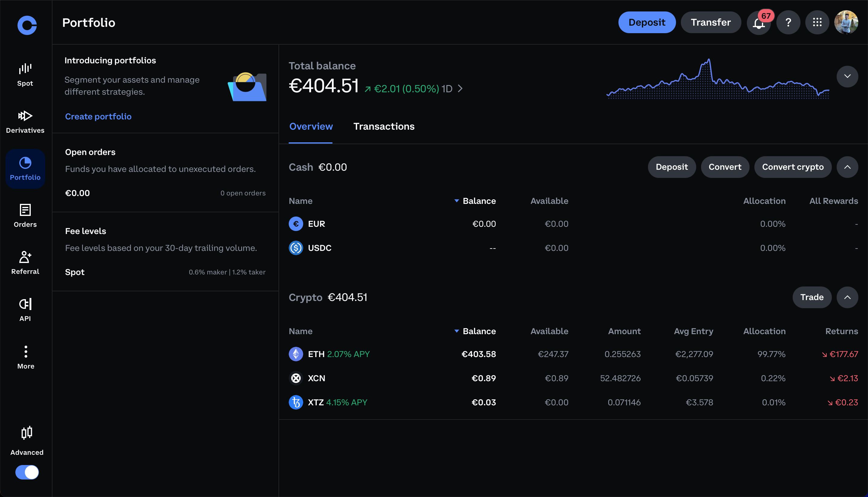Open the Referral page
This screenshot has height=497, width=868.
tap(25, 263)
